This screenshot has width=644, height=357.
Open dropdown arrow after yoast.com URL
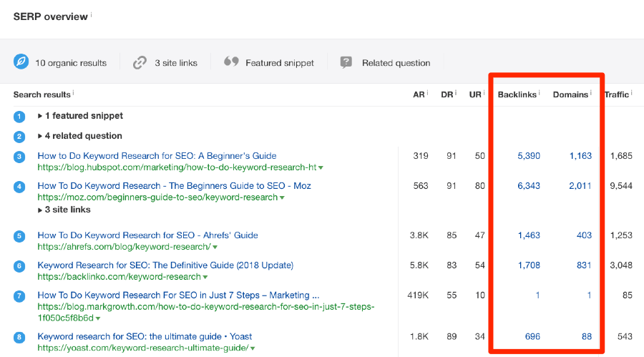click(x=253, y=348)
